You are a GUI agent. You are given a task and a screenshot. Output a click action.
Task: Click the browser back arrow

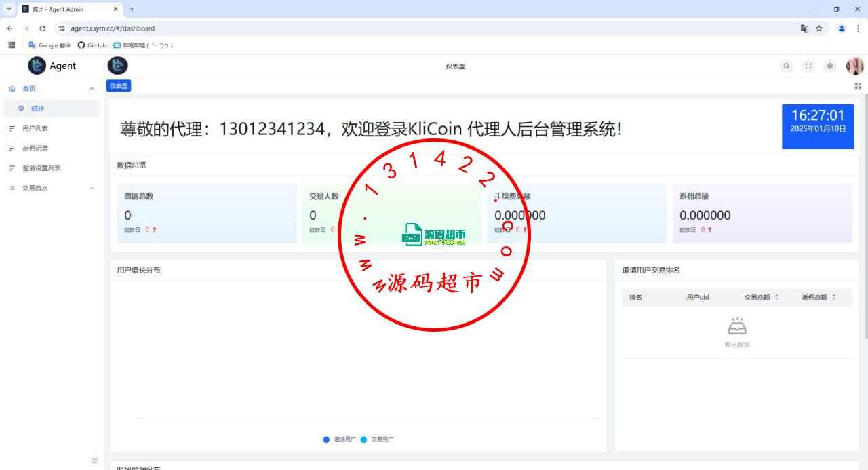(9, 28)
